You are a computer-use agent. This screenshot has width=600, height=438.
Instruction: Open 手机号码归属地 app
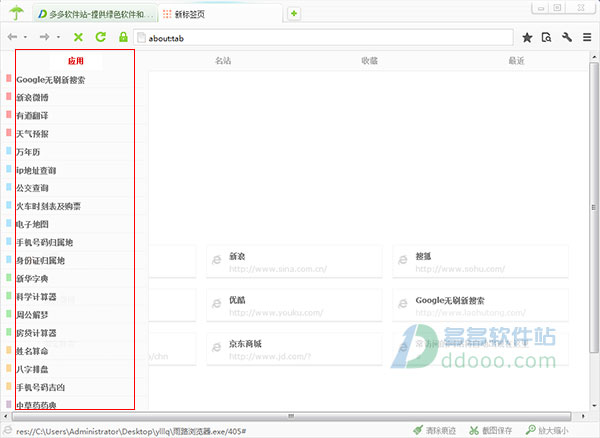point(44,243)
